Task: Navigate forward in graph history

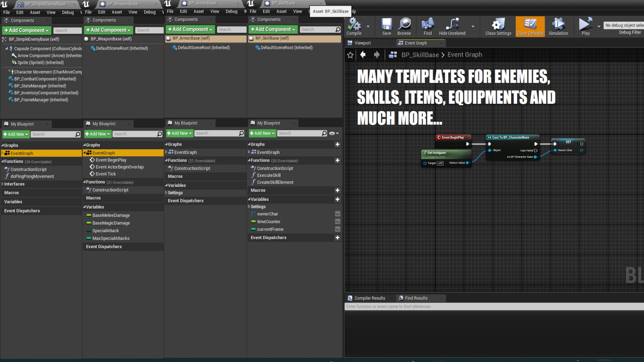Action: point(377,55)
